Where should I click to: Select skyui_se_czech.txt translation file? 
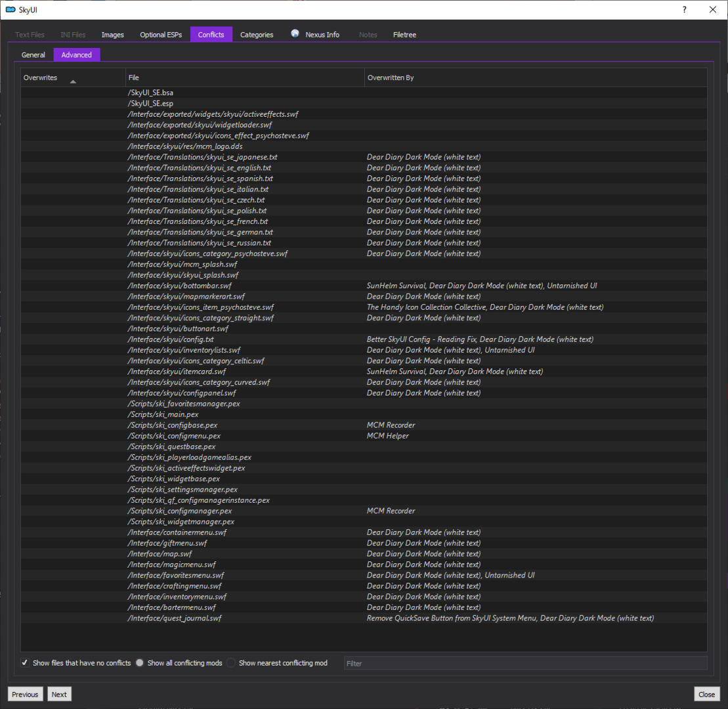tap(364, 200)
